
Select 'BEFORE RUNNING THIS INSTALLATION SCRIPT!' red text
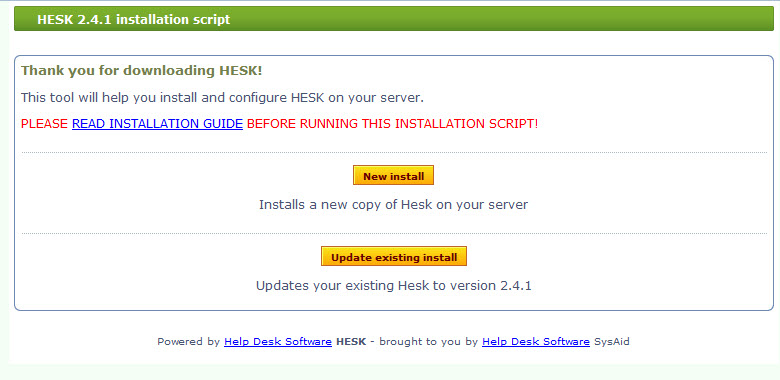click(392, 124)
